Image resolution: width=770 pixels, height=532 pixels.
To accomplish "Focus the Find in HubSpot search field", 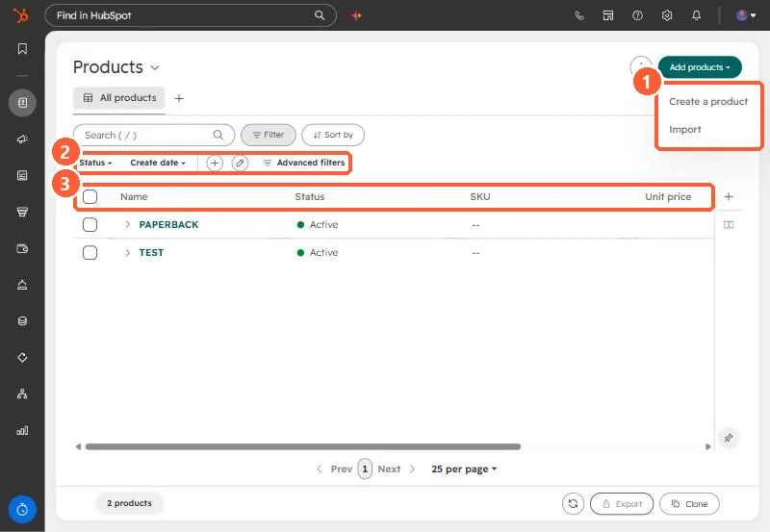I will [x=191, y=15].
